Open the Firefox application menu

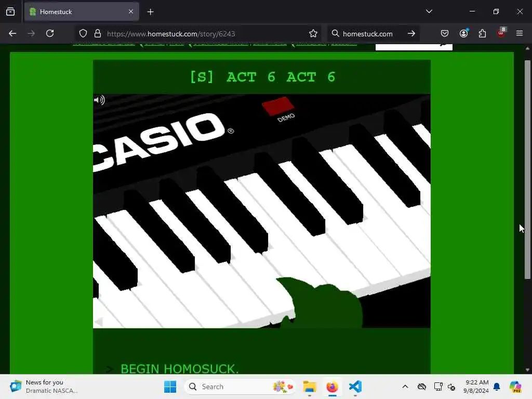tap(520, 33)
